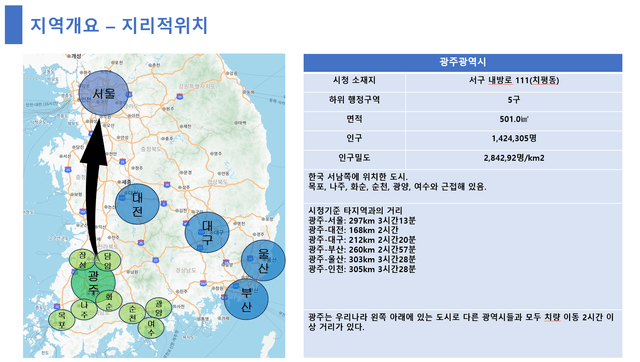Click the black arrow pointing to 서울

point(94,186)
